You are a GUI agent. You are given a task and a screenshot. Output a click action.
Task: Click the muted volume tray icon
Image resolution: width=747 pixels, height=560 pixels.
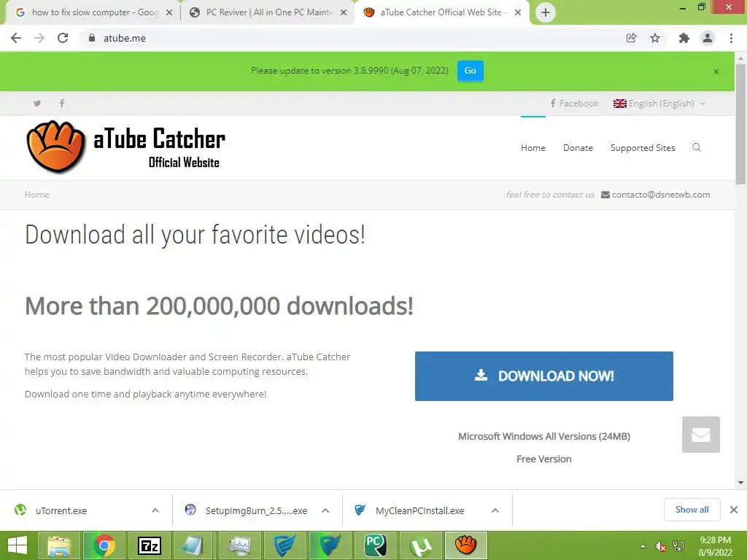(660, 546)
